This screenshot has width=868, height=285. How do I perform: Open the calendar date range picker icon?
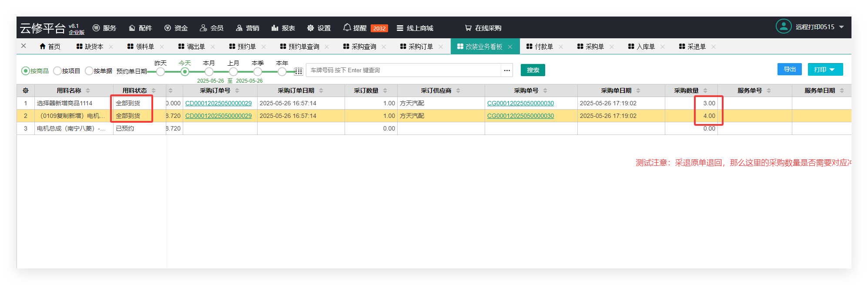click(298, 71)
